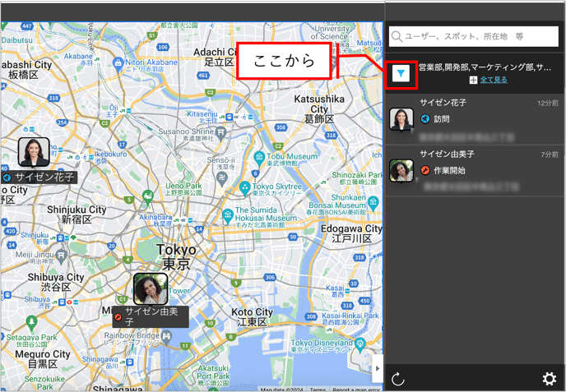The width and height of the screenshot is (566, 392).
Task: Click the Rainbow Bridge marker icon
Action: coord(166,338)
